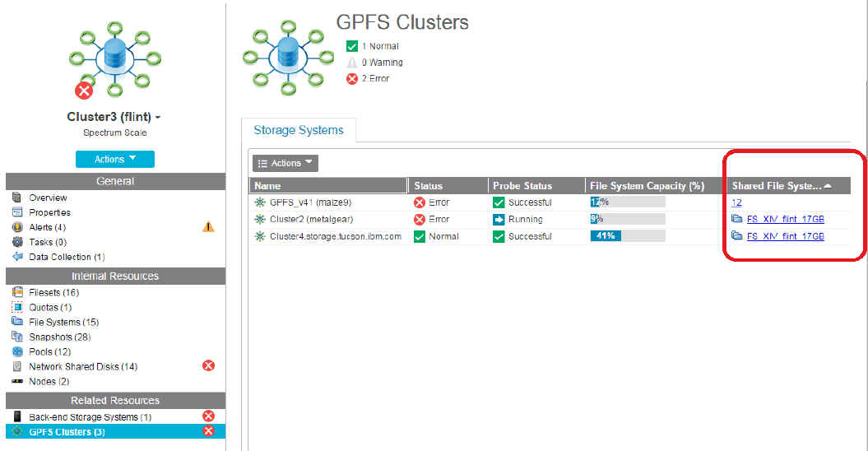Image resolution: width=868 pixels, height=451 pixels.
Task: Sort by the Probe Status column header
Action: pos(536,186)
